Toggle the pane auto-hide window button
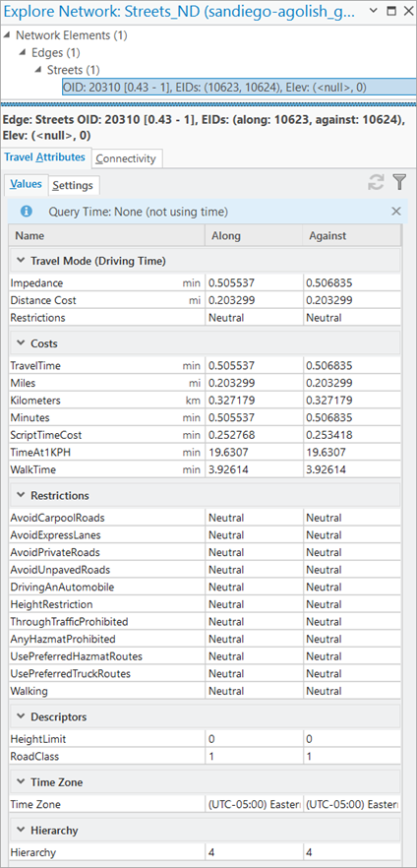 coord(390,11)
